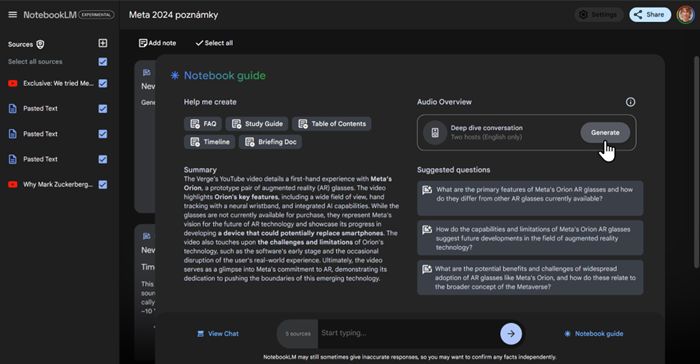700x364 pixels.
Task: Click the Deep dive conversation audio icon
Action: tap(435, 133)
